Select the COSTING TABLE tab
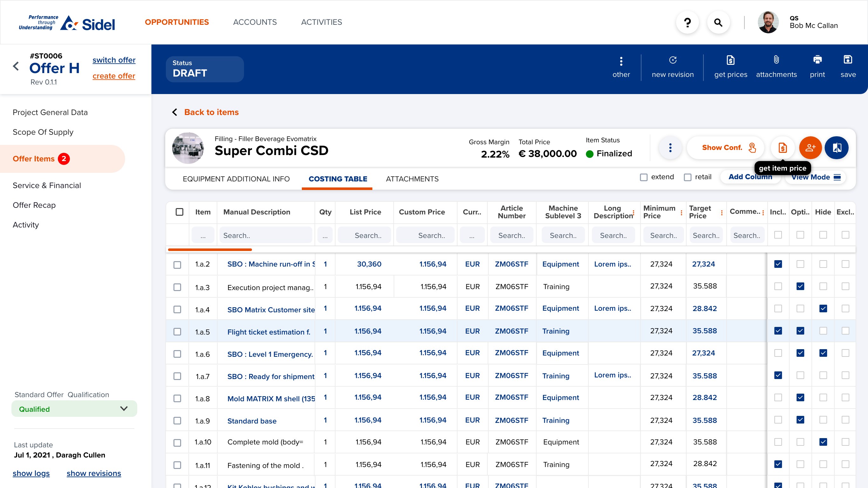 pyautogui.click(x=338, y=179)
